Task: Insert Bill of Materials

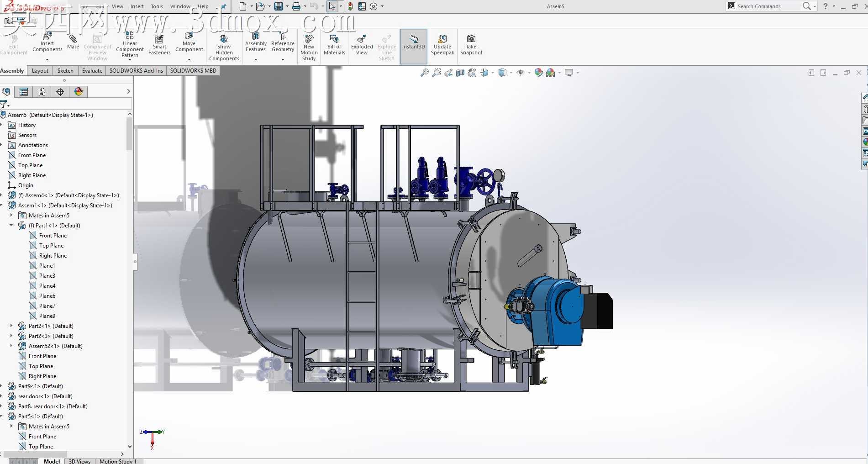Action: 334,45
